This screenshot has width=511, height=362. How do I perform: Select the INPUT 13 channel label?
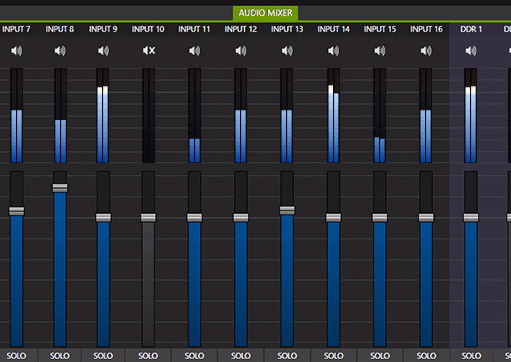tap(287, 29)
